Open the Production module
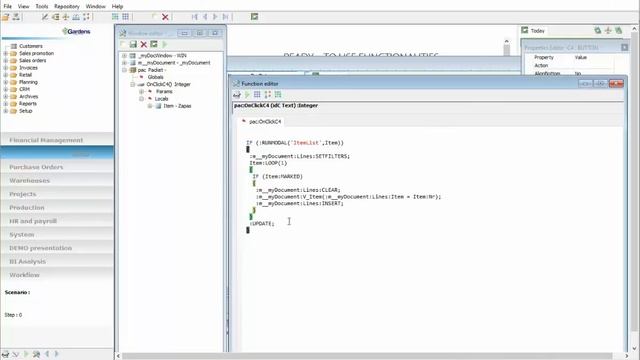The image size is (640, 360). pos(57,207)
